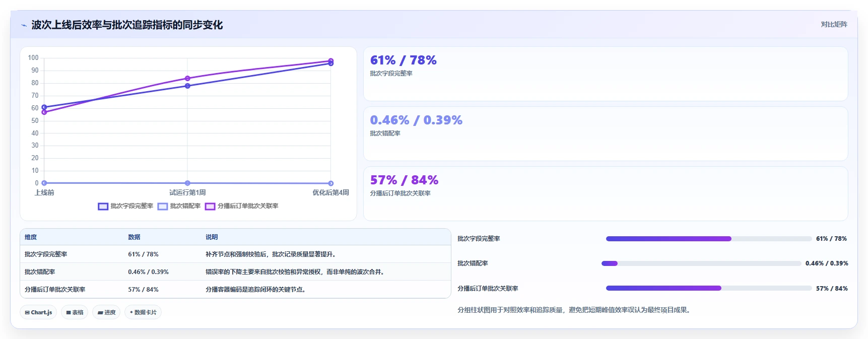
Task: Click the 分播后订单批次关联率 point at 试运行第1周
Action: tap(187, 79)
